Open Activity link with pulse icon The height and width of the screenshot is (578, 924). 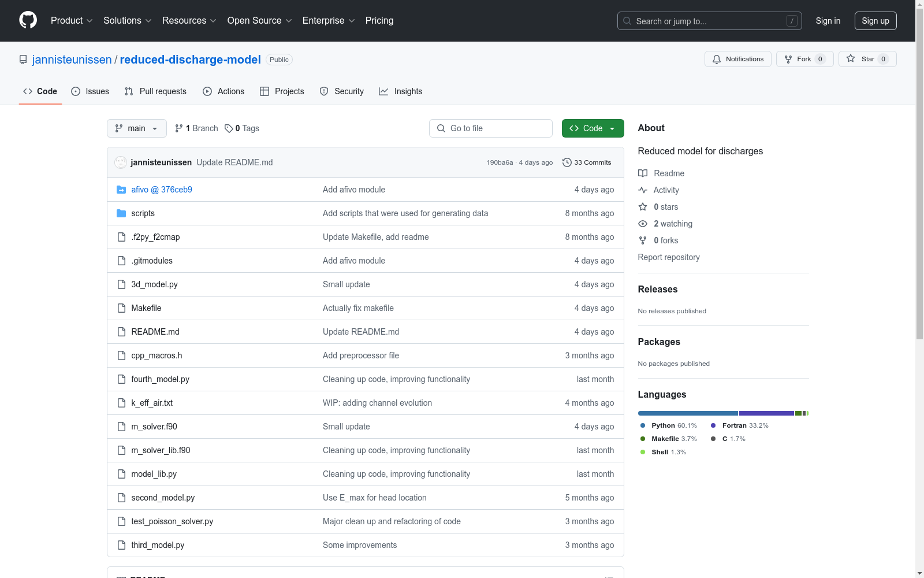[658, 190]
